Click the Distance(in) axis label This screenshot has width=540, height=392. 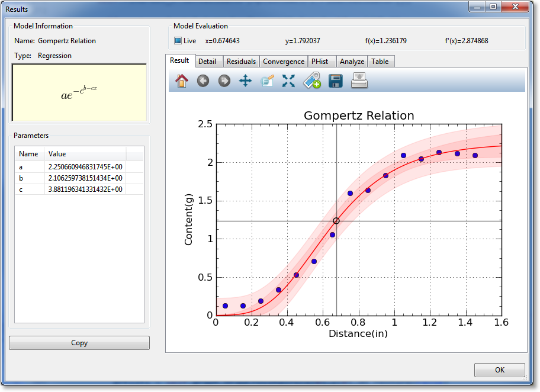(x=358, y=333)
